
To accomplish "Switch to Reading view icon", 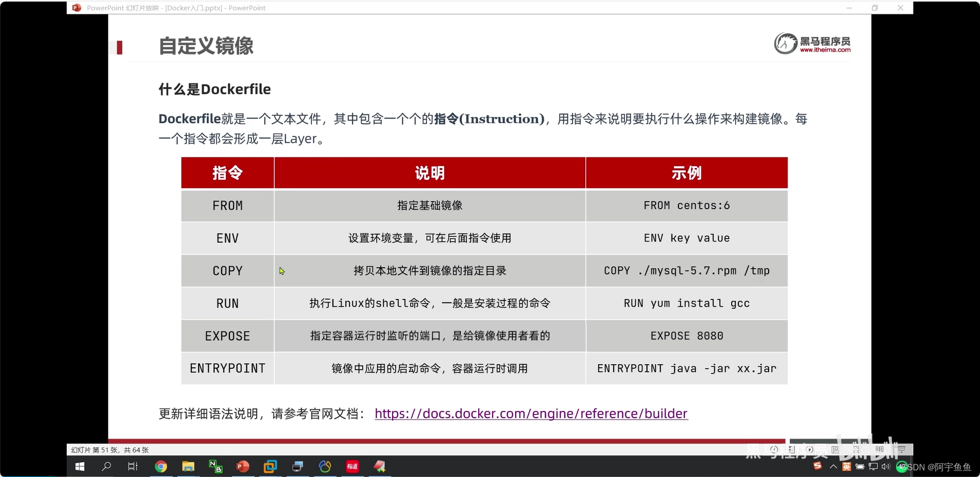I will coord(880,449).
